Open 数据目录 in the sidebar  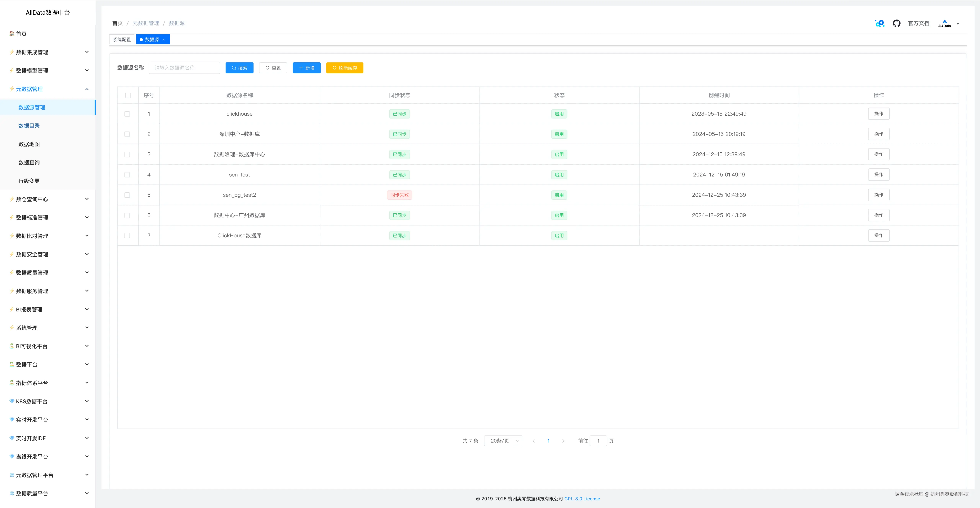[29, 126]
